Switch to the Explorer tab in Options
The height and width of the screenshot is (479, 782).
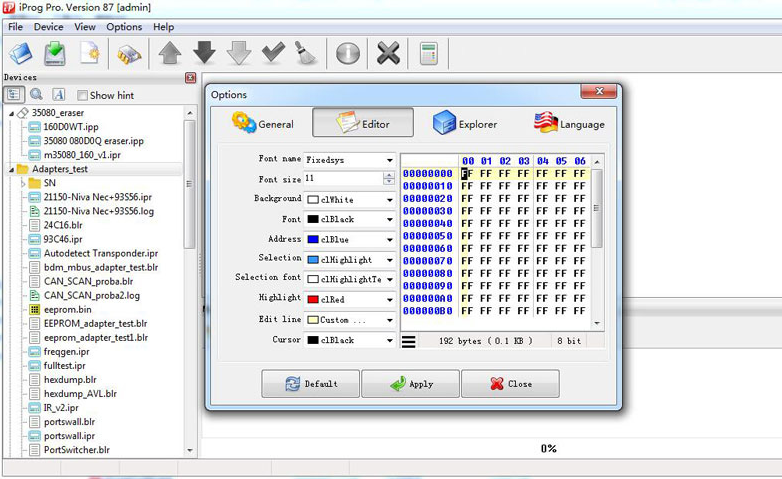pyautogui.click(x=465, y=123)
